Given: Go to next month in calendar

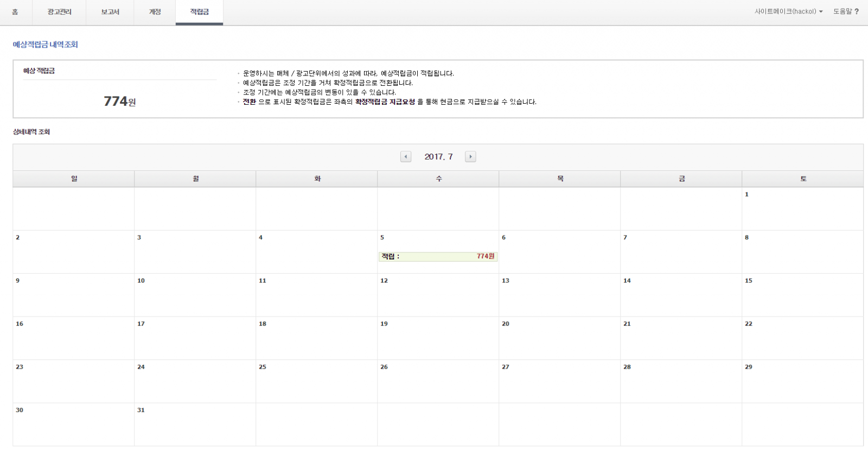Looking at the screenshot, I should tap(470, 157).
